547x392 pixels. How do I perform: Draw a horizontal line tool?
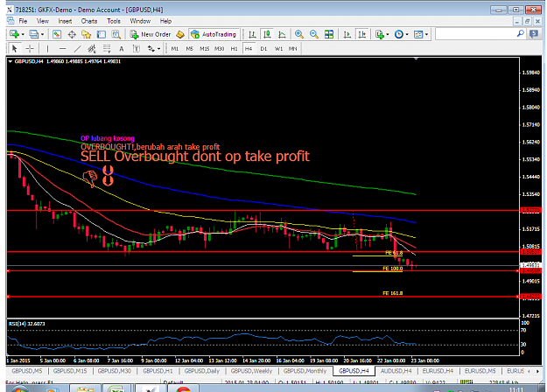62,49
